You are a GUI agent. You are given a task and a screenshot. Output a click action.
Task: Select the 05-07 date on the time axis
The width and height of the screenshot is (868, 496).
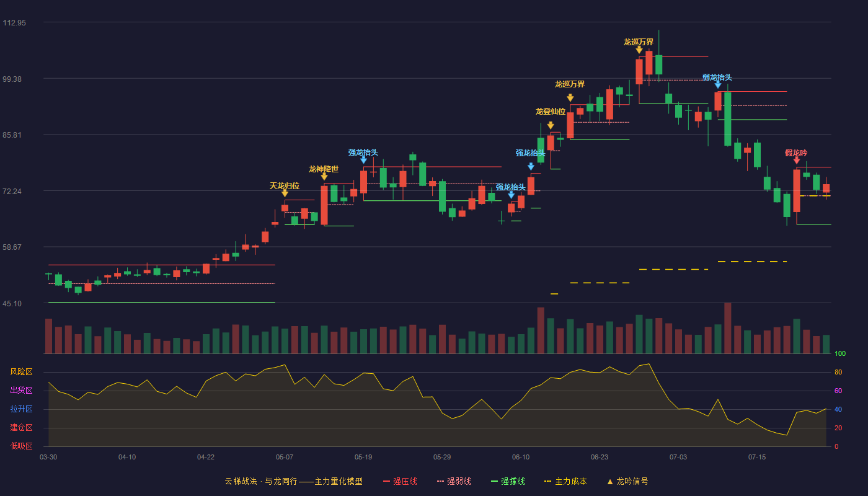[285, 457]
